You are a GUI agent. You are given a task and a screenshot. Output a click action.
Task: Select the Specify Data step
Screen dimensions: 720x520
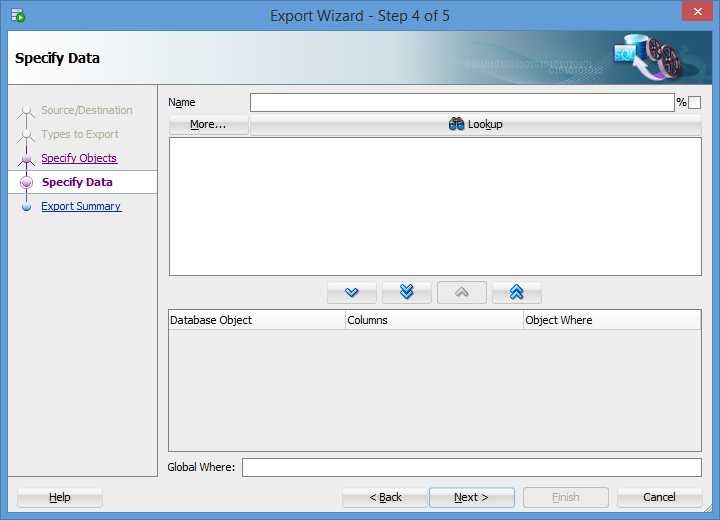point(77,182)
